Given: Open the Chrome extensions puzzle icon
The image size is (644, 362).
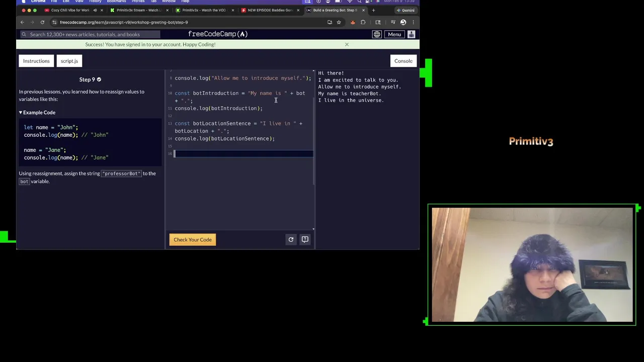Looking at the screenshot, I should point(363,22).
